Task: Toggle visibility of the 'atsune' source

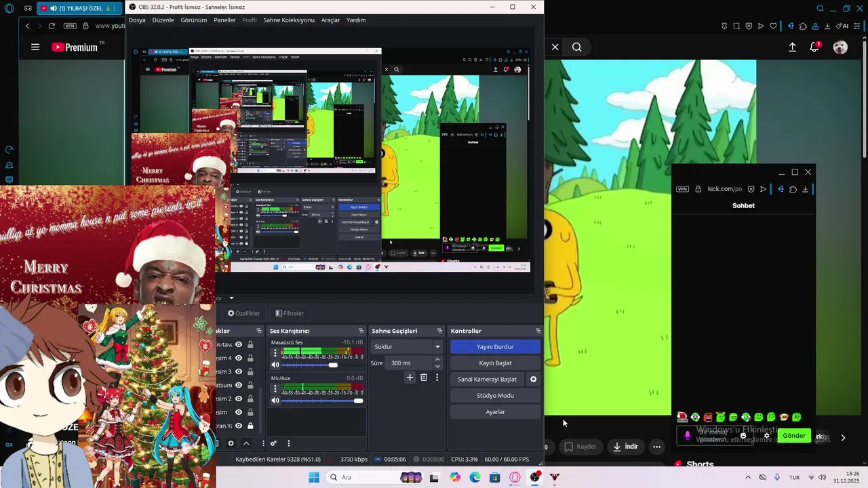Action: (239, 385)
